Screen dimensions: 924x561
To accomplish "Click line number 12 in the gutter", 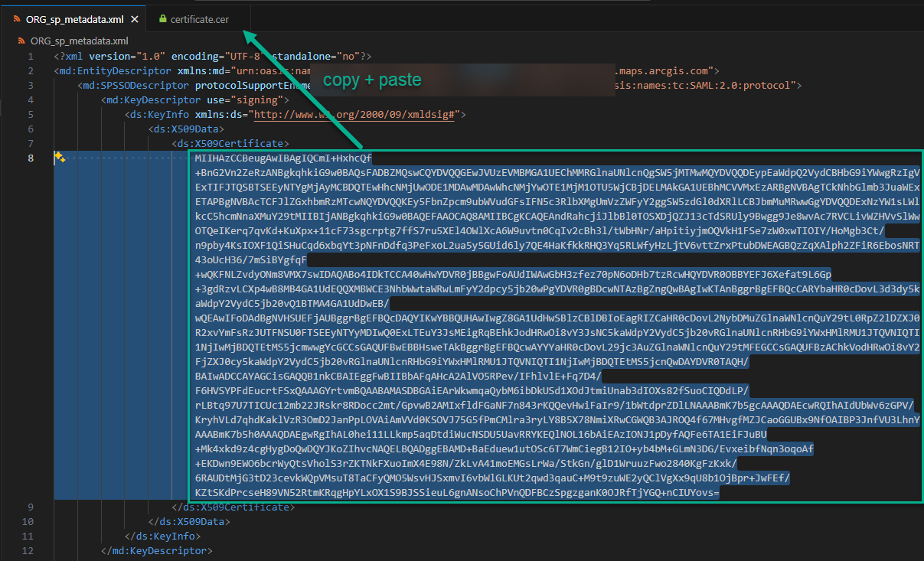I will (x=28, y=550).
